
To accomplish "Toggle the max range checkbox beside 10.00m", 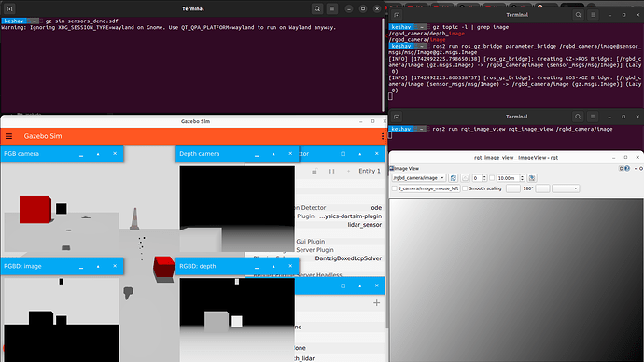I will point(492,178).
